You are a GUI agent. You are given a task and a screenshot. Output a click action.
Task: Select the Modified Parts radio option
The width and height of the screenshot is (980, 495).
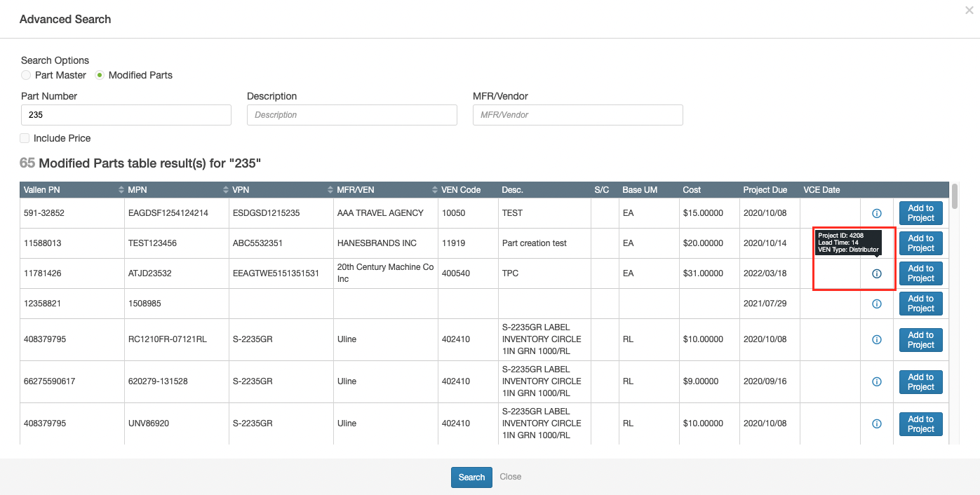point(100,75)
